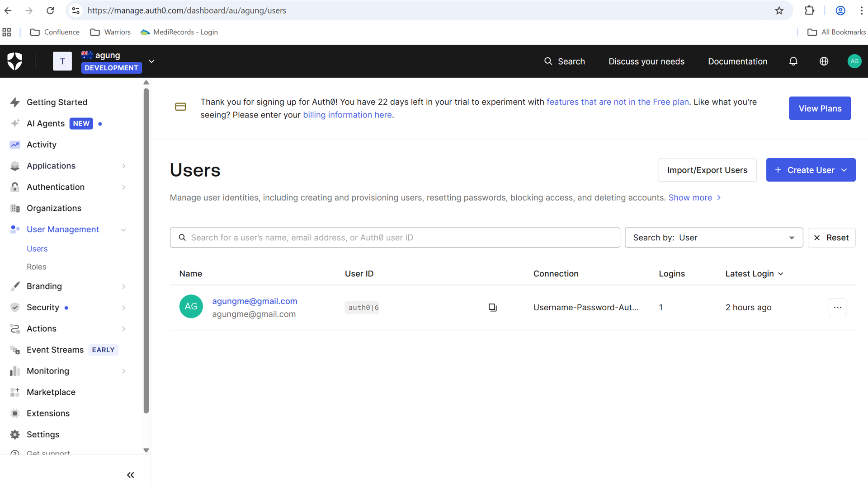Bookmark this page with the star icon

click(779, 10)
